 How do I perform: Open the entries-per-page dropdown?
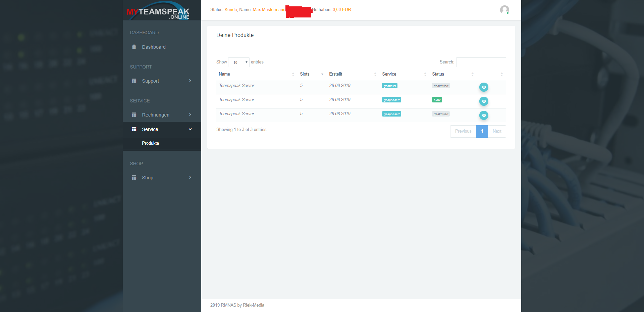tap(239, 62)
